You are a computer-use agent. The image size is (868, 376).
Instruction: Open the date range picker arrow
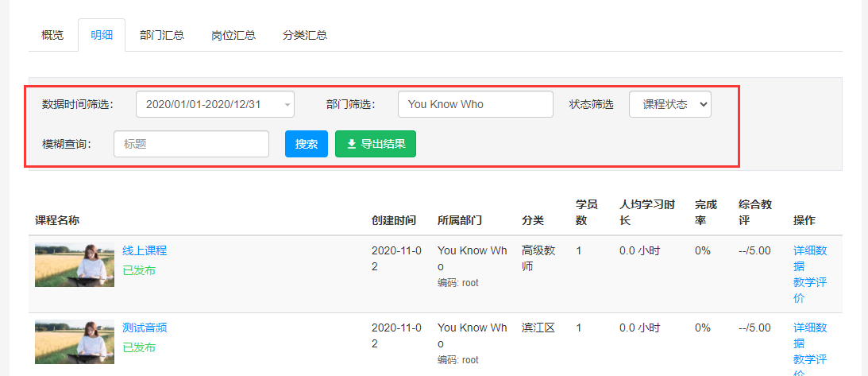tap(287, 105)
